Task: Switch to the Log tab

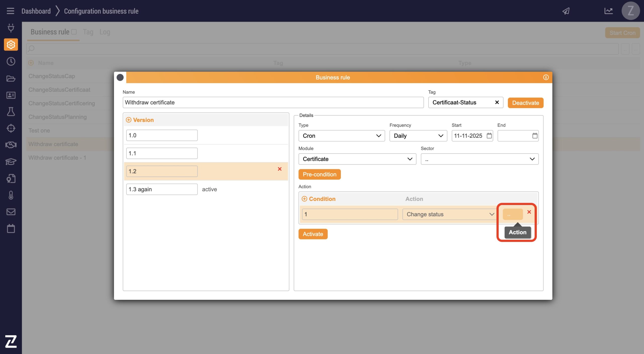Action: [x=105, y=32]
